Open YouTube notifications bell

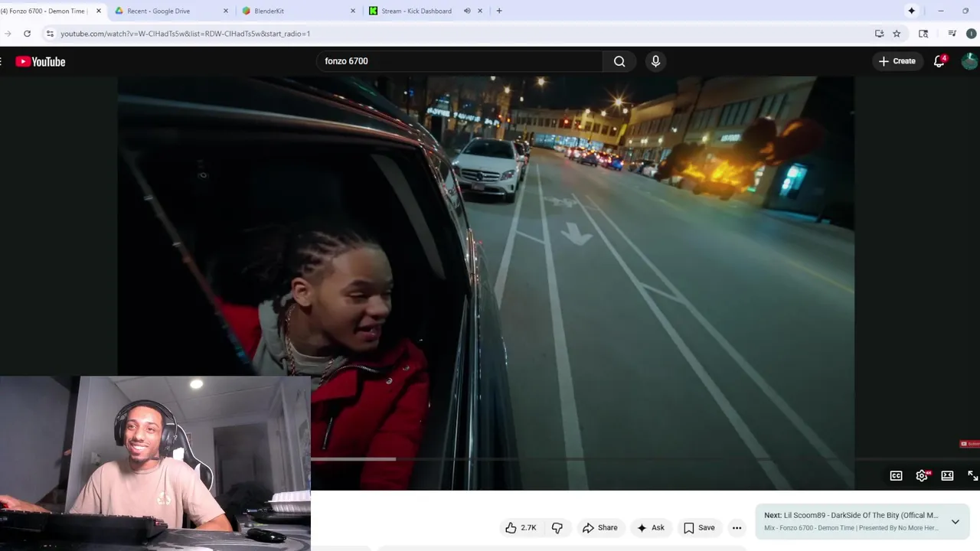[939, 61]
